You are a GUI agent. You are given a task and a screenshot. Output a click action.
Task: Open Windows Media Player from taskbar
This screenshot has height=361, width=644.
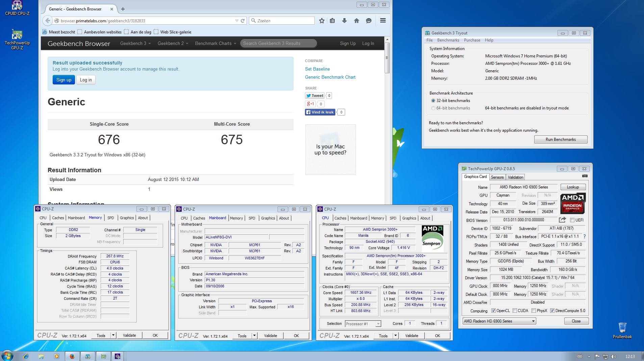tap(56, 356)
